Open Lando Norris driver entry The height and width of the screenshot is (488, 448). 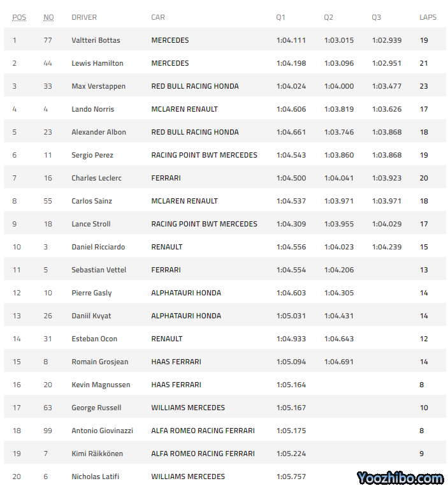(92, 109)
